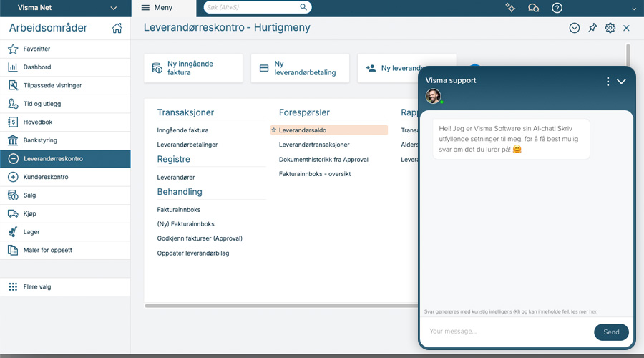The image size is (644, 358).
Task: Select Tilpassede visninger workspace
Action: coord(65,85)
